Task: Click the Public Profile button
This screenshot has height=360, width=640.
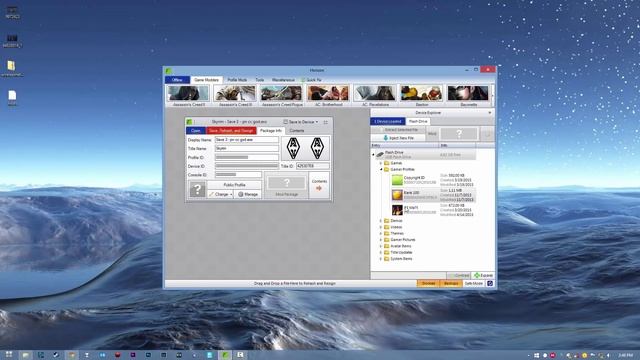Action: (x=234, y=185)
